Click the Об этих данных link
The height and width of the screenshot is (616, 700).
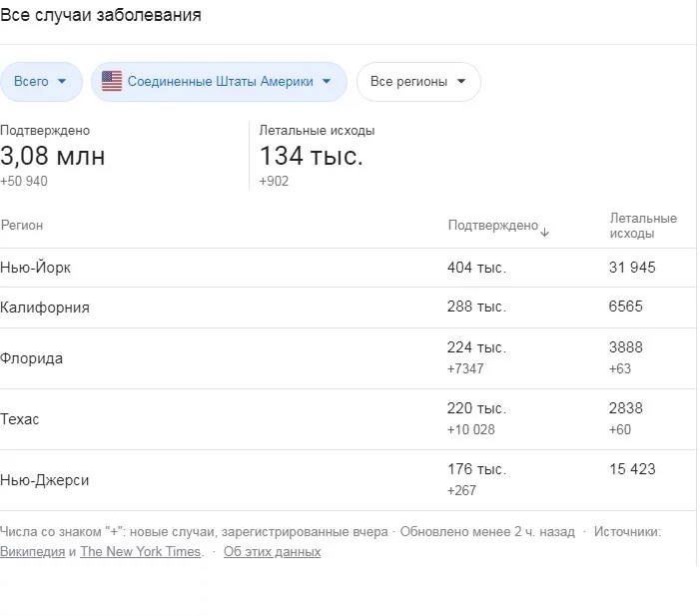click(272, 552)
